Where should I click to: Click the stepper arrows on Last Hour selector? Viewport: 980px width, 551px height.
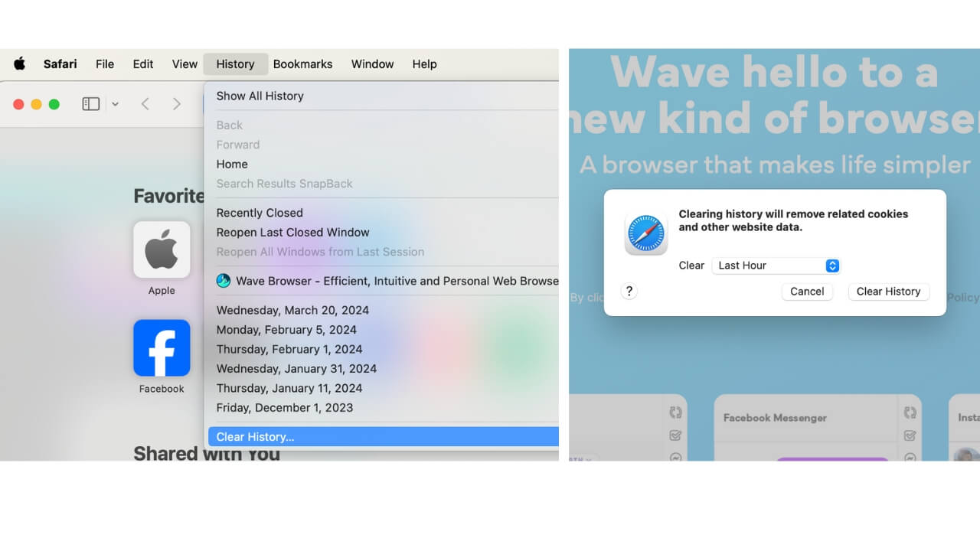[x=832, y=266]
